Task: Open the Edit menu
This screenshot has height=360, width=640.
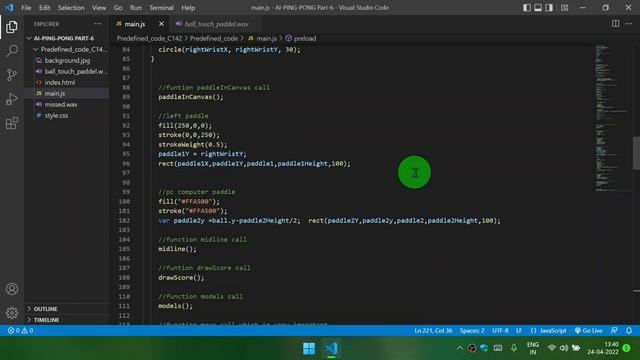Action: [44, 8]
